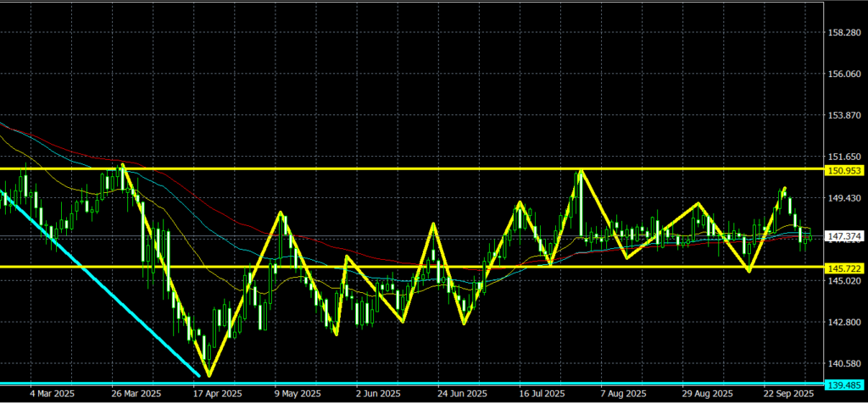Click the zigzag peak touching the 150.953 line in late July

580,172
